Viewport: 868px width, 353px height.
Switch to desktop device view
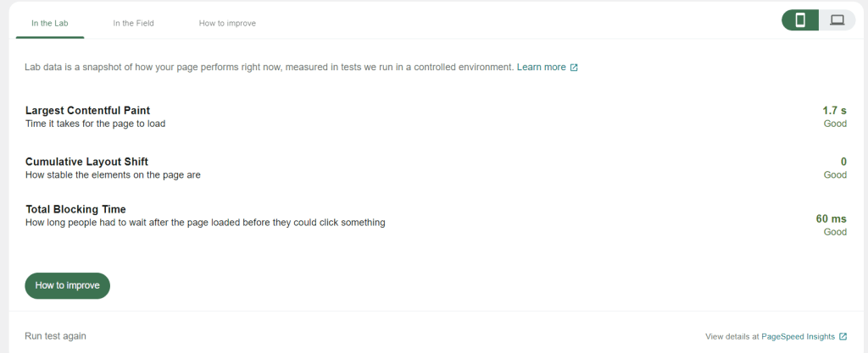(837, 20)
